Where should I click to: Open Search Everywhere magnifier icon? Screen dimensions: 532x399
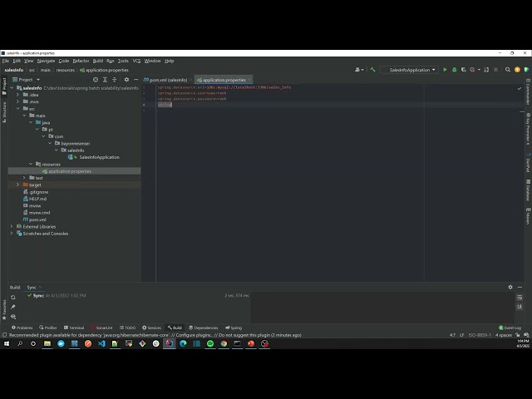[x=508, y=70]
